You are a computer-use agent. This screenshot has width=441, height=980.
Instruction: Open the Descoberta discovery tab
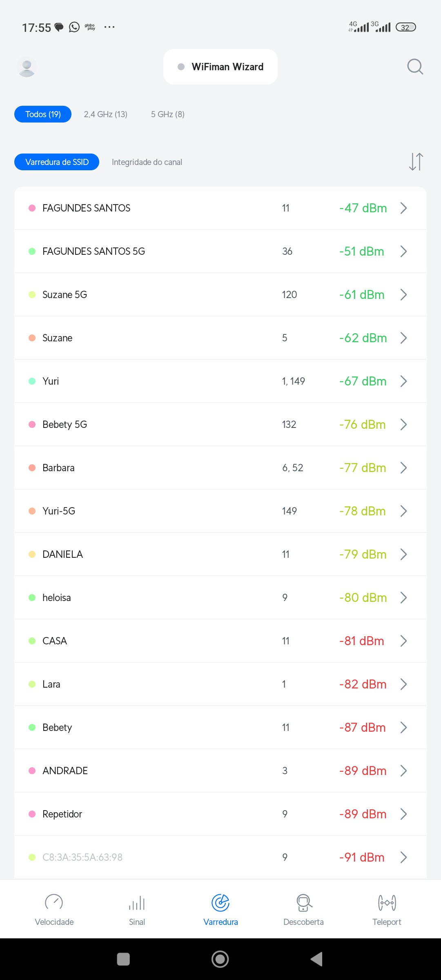(303, 910)
